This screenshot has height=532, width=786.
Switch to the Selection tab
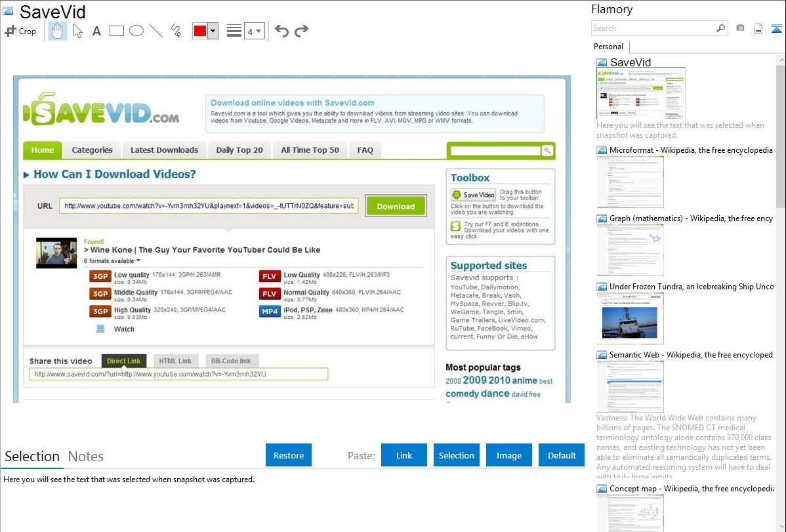click(32, 457)
